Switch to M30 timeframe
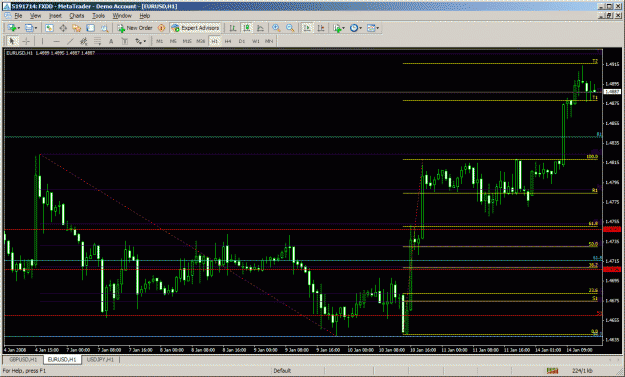625x377 pixels. pos(200,41)
